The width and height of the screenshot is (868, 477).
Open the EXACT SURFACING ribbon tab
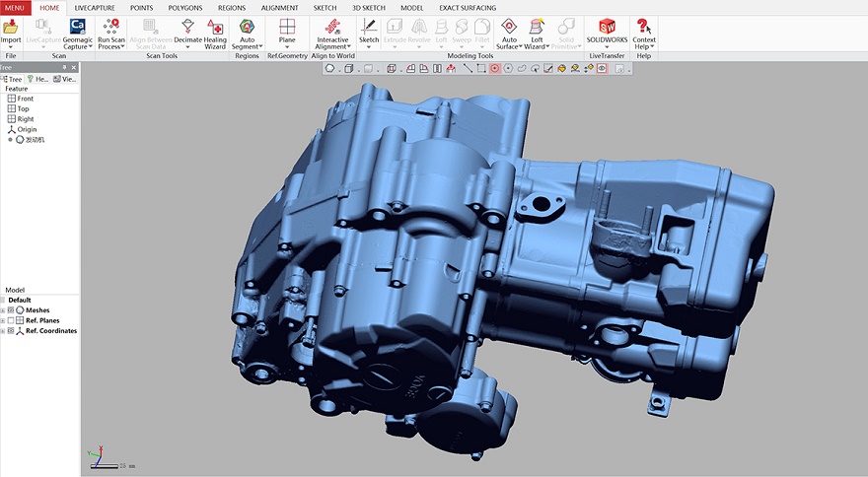pyautogui.click(x=468, y=7)
